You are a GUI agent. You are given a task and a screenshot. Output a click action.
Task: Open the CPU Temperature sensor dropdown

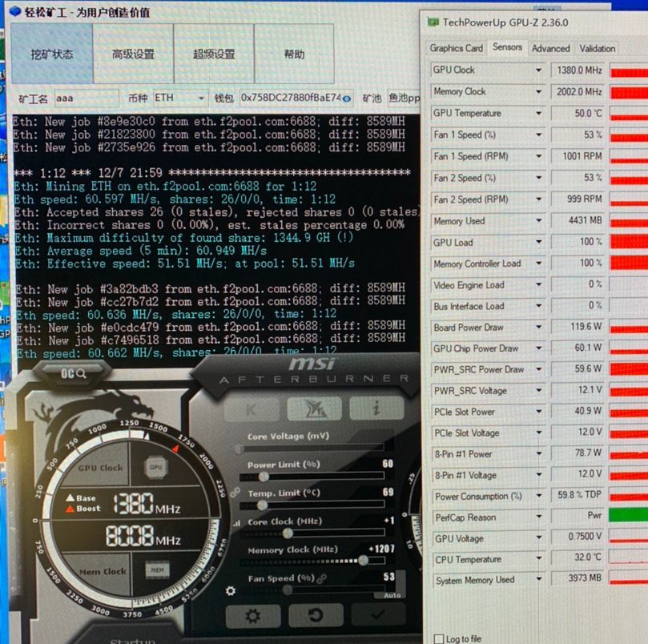538,558
